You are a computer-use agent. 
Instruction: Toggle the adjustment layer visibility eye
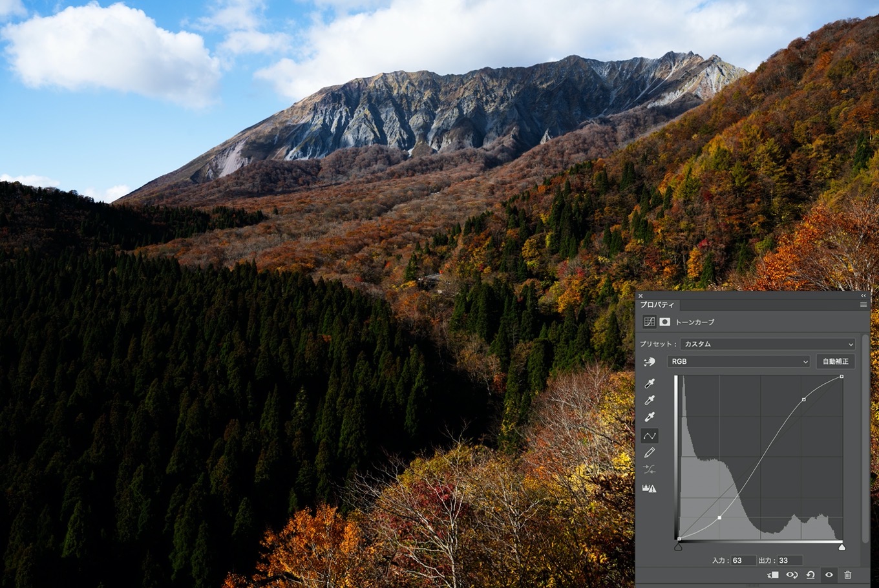[x=829, y=574]
